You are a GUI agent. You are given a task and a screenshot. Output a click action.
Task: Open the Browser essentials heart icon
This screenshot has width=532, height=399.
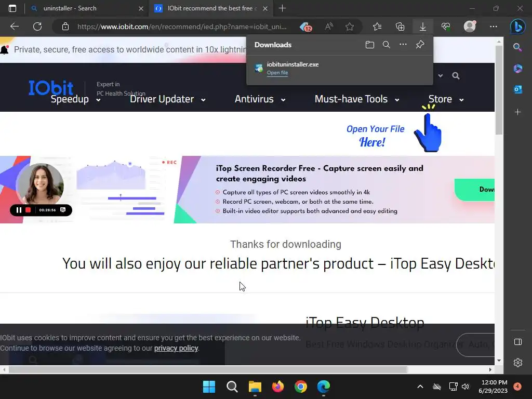click(446, 26)
